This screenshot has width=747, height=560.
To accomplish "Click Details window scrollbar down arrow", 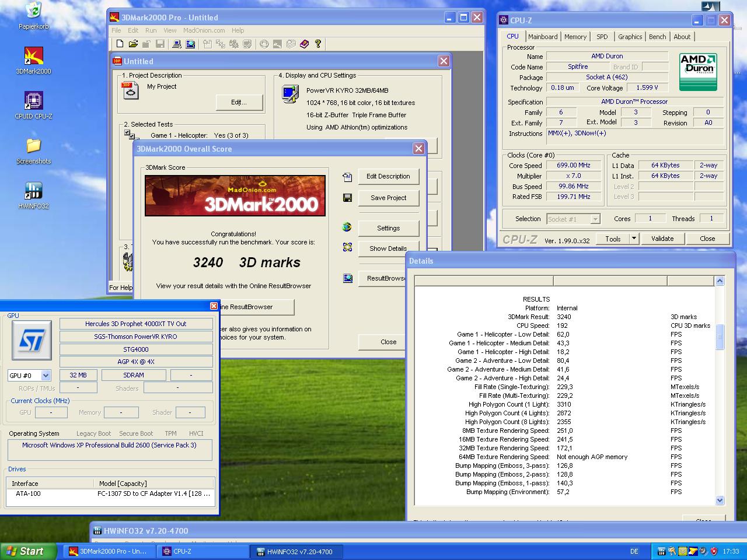I will 720,500.
